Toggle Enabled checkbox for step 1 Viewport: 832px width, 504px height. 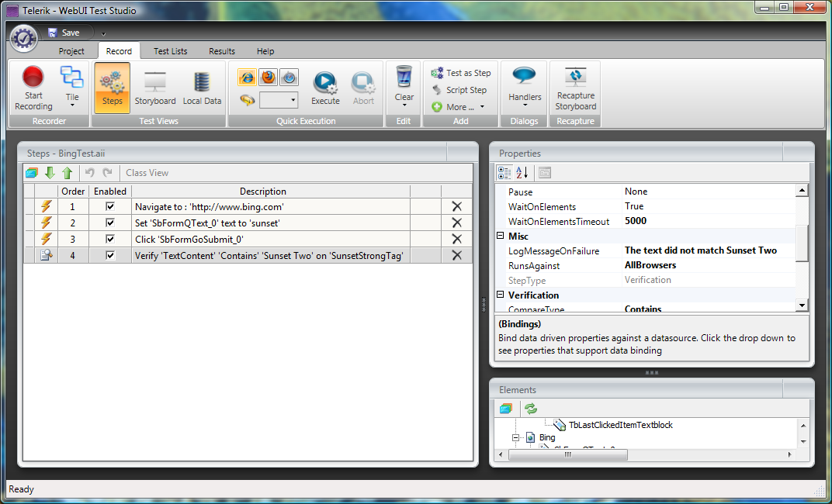tap(110, 207)
